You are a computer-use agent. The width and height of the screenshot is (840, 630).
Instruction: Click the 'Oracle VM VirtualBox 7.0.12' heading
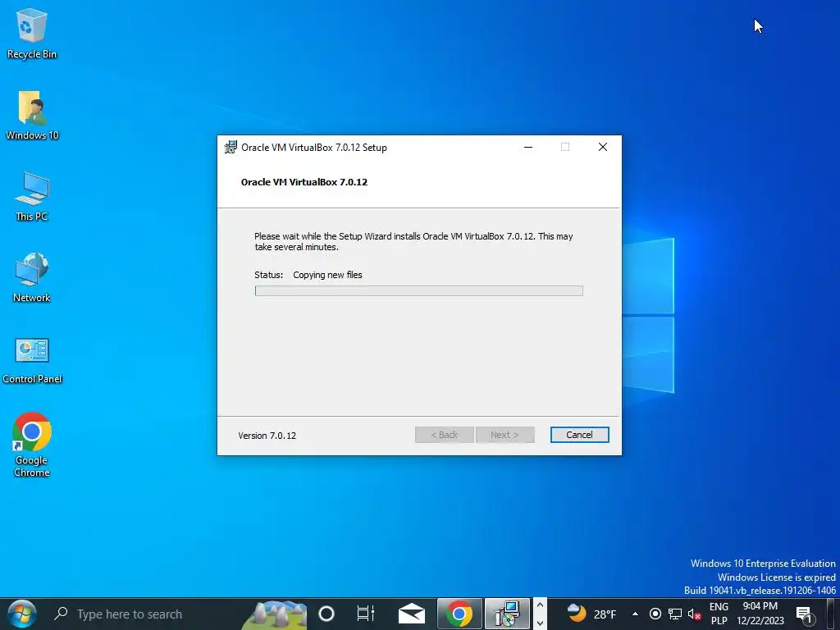click(x=304, y=182)
